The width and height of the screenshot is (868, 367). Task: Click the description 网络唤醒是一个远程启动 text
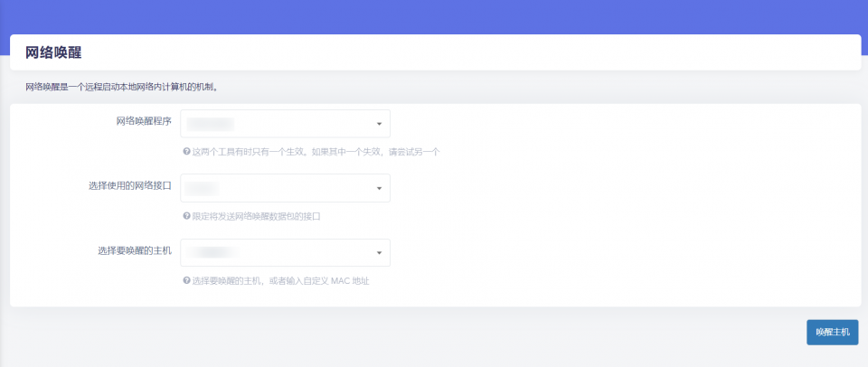click(x=121, y=88)
